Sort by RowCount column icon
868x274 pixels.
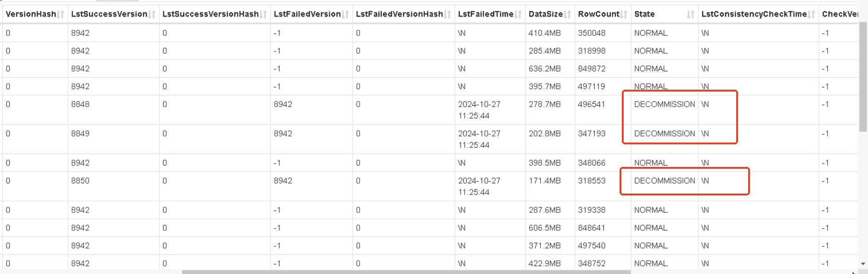click(624, 15)
